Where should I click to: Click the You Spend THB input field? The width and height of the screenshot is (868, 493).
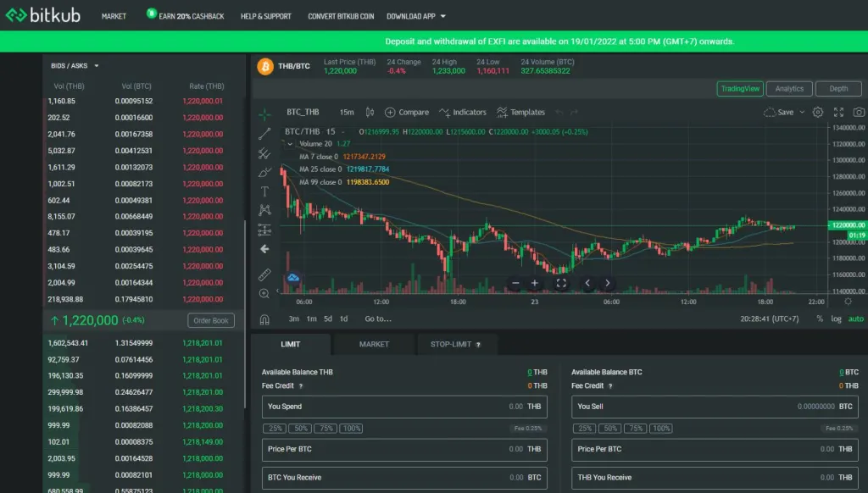pyautogui.click(x=404, y=407)
